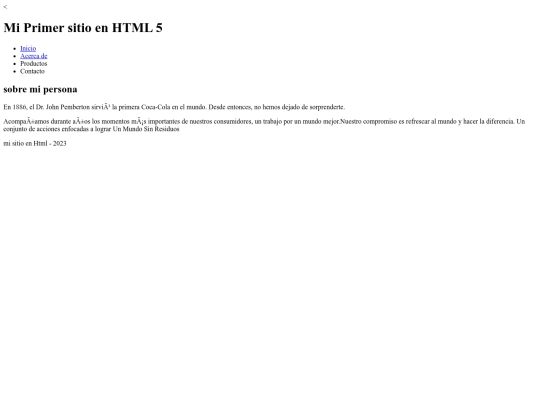Click the stray less-than symbol at top
Viewport: 540px width, 405px height.
point(5,7)
